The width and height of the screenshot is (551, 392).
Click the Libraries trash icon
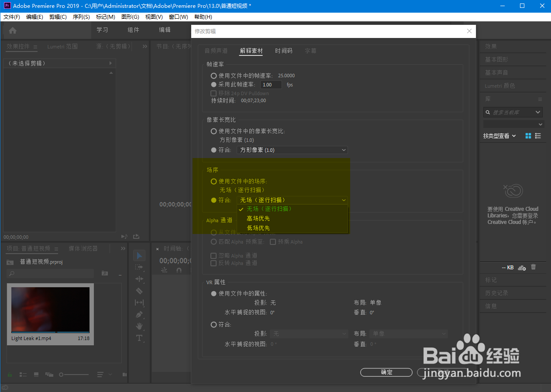coord(533,267)
